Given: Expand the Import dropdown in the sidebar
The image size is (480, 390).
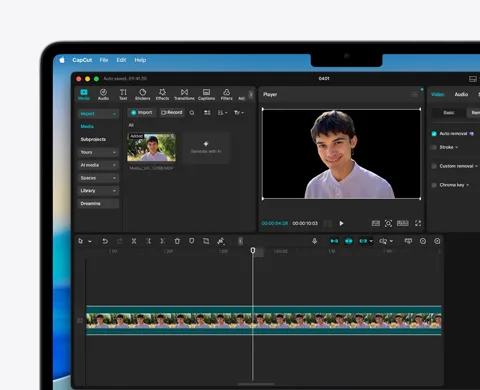Looking at the screenshot, I should 98,114.
